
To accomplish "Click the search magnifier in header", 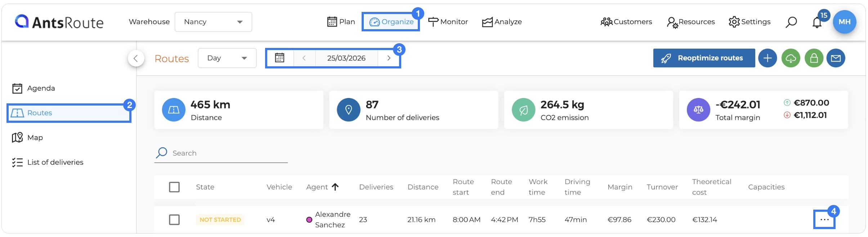I will tap(791, 22).
